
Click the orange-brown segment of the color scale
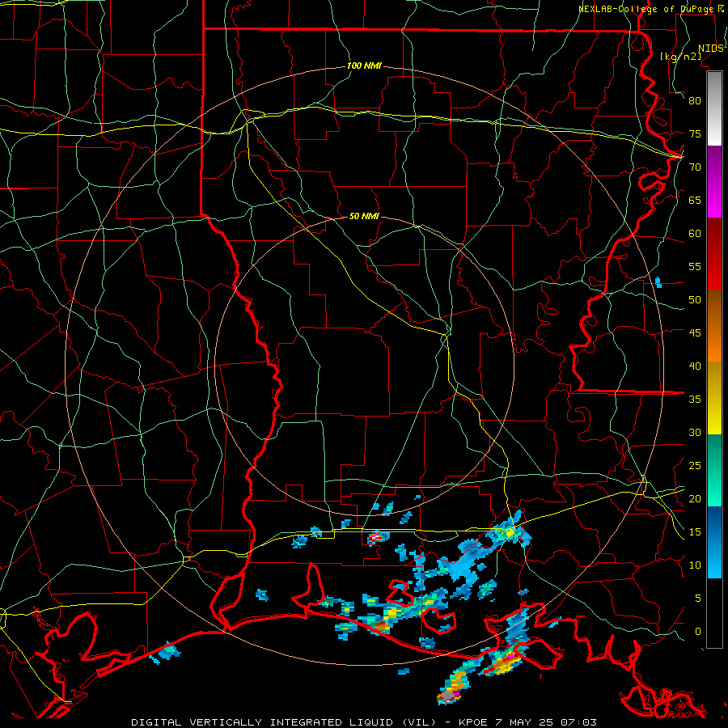point(714,326)
